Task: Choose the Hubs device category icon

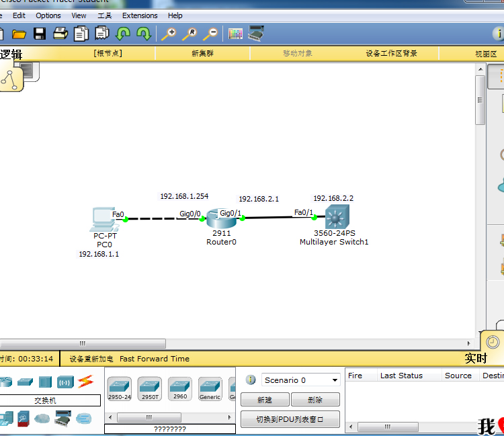Action: [x=45, y=382]
